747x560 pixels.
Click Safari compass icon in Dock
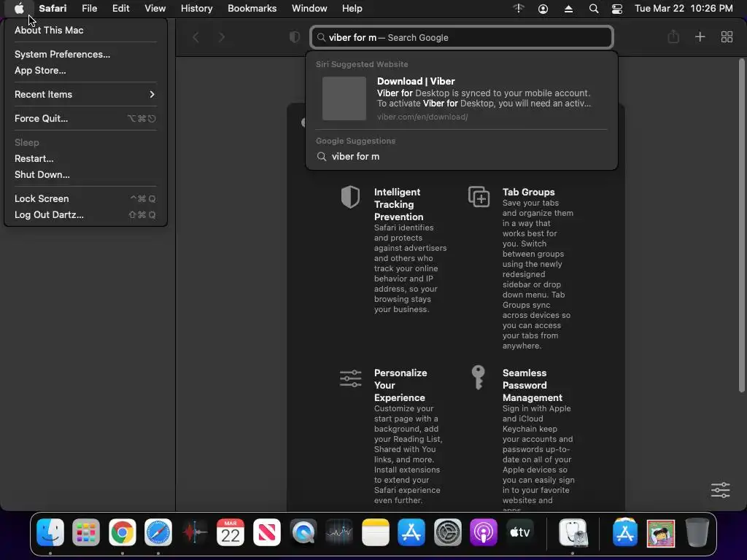[x=158, y=532]
